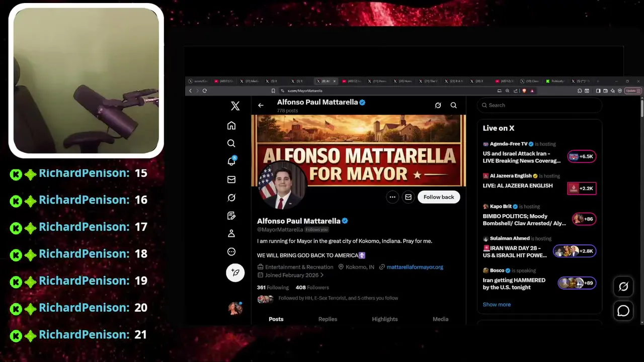This screenshot has width=644, height=362.
Task: Open the followers you know line
Action: (338, 298)
